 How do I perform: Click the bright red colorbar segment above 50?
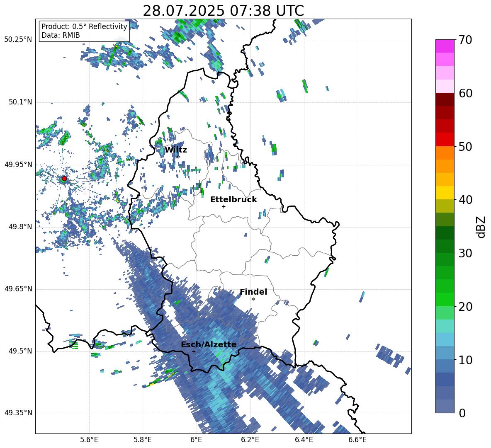(445, 140)
